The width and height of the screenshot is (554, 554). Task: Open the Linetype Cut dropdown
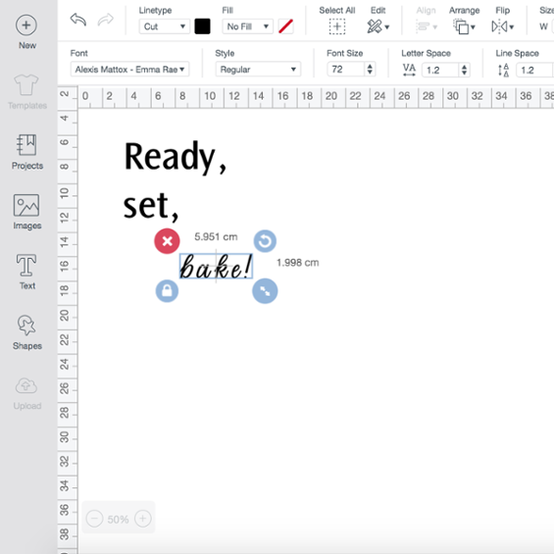[x=164, y=26]
